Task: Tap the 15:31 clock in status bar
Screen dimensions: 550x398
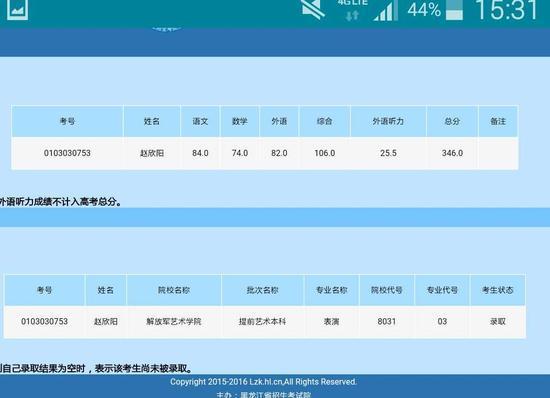Action: click(507, 10)
